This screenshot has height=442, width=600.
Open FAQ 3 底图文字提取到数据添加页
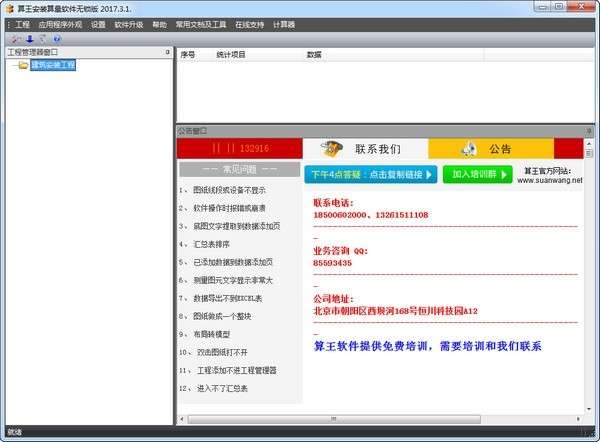pyautogui.click(x=230, y=226)
